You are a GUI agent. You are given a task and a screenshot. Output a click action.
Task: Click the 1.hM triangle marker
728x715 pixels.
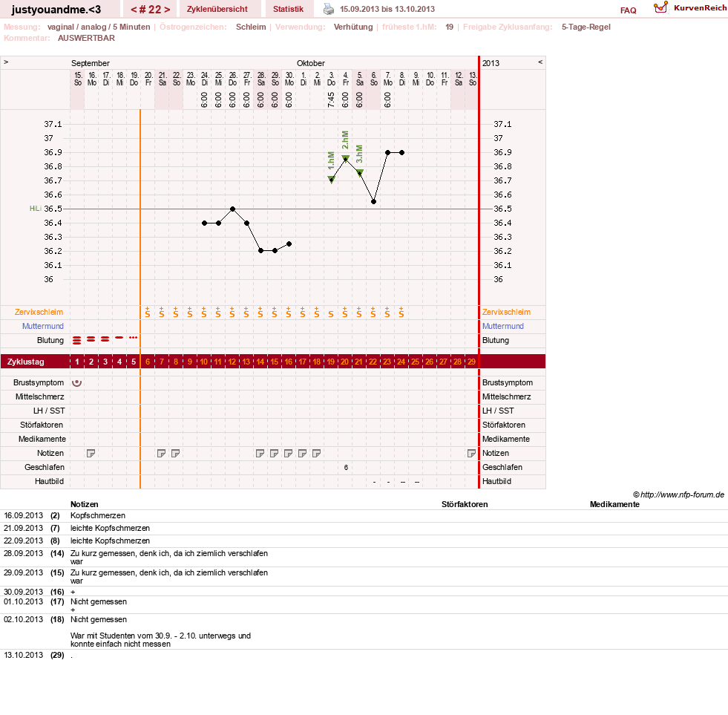(x=331, y=180)
